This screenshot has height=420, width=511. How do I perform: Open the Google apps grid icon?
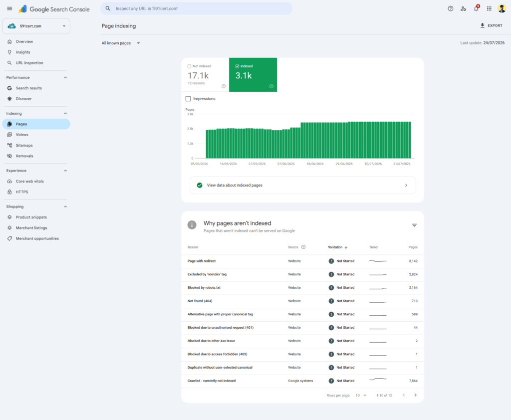[489, 9]
